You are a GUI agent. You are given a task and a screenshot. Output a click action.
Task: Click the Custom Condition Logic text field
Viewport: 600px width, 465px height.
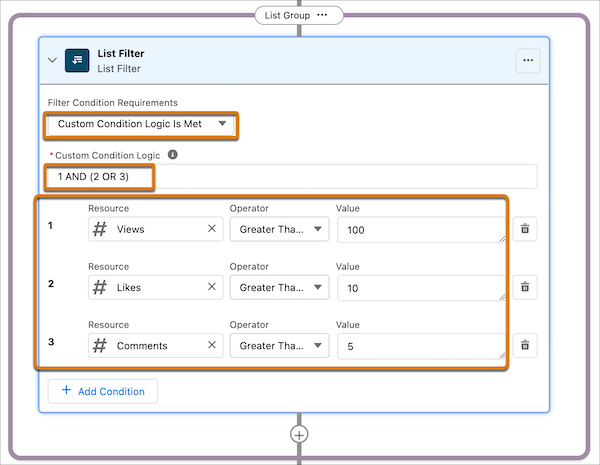pyautogui.click(x=292, y=176)
